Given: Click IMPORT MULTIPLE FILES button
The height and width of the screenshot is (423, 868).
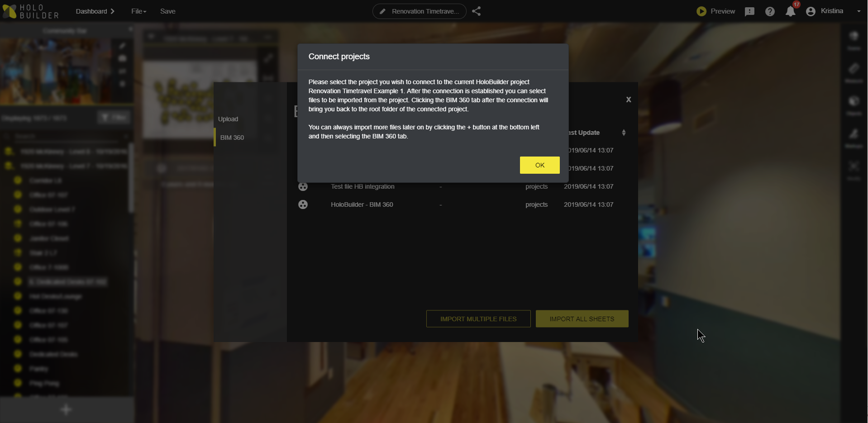Looking at the screenshot, I should pos(478,319).
